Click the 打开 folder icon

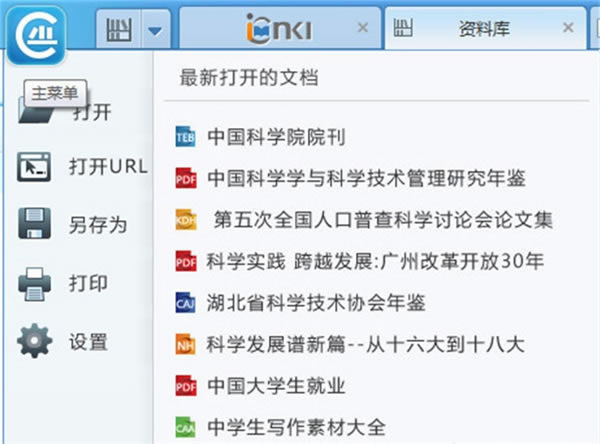click(x=36, y=112)
